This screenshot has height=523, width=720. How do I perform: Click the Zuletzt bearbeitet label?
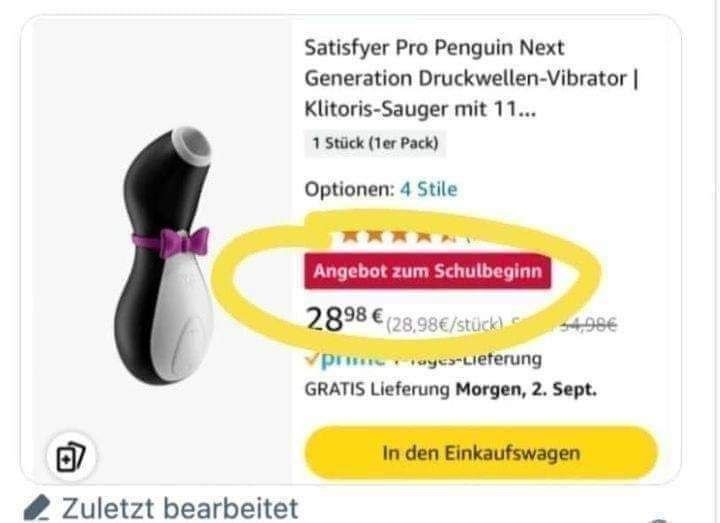coord(180,508)
